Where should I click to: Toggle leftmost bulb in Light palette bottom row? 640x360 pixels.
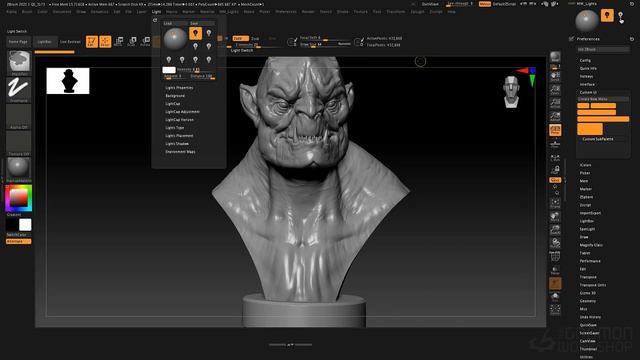pos(169,60)
